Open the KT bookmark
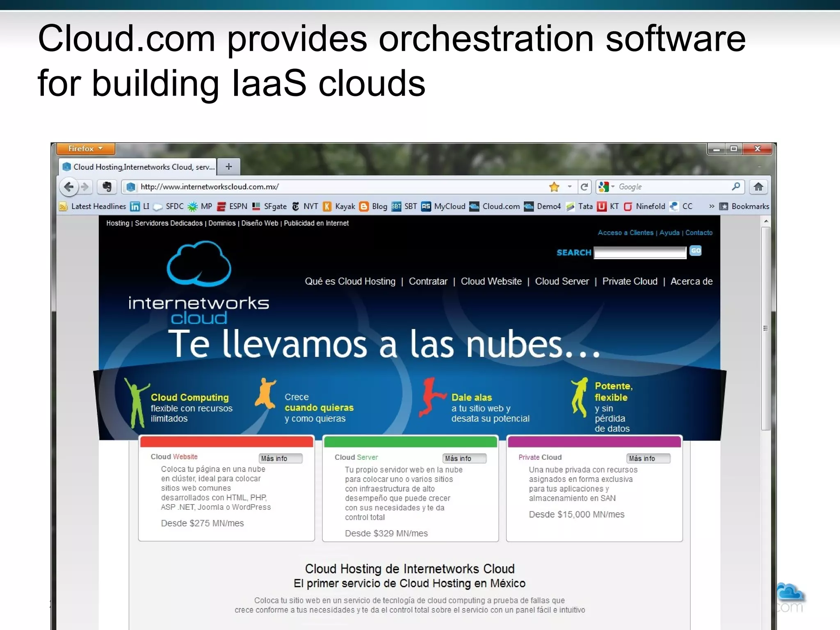Image resolution: width=840 pixels, height=630 pixels. [608, 206]
